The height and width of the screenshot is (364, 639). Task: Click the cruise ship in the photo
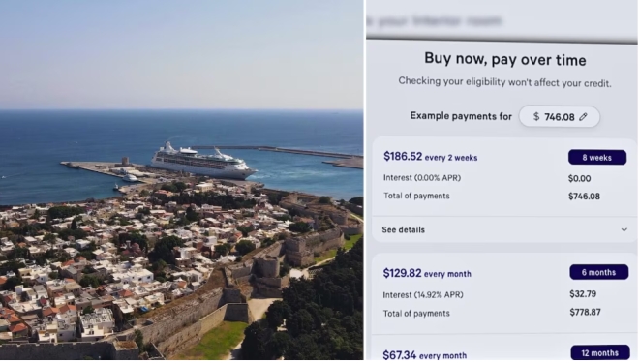[203, 161]
